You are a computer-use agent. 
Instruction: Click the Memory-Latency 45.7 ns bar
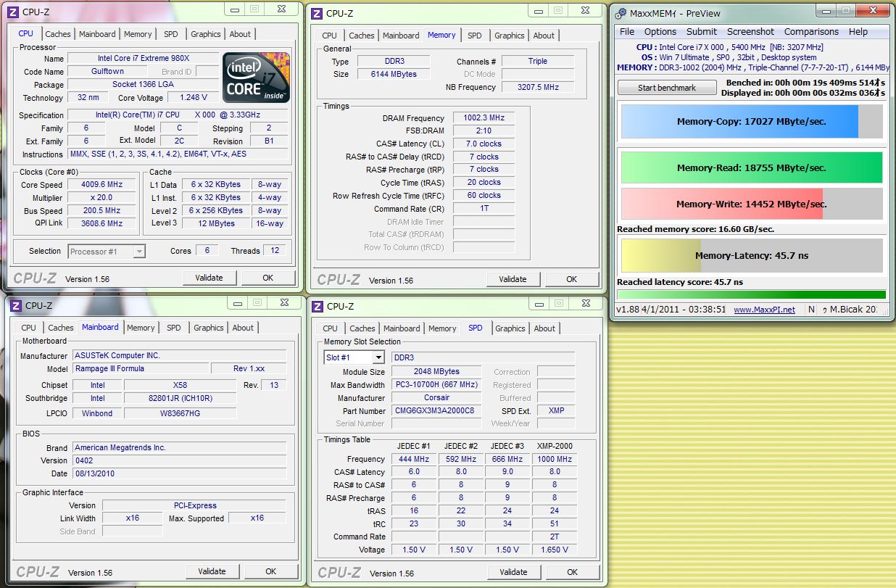751,256
